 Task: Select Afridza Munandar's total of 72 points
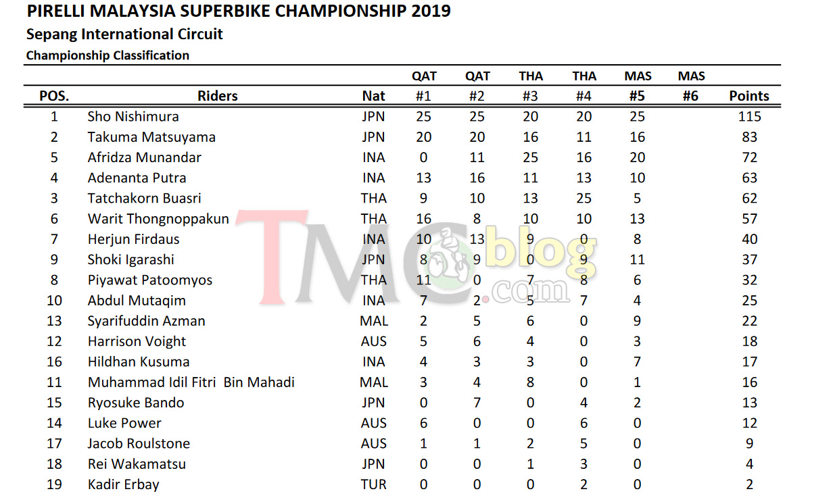click(x=749, y=157)
